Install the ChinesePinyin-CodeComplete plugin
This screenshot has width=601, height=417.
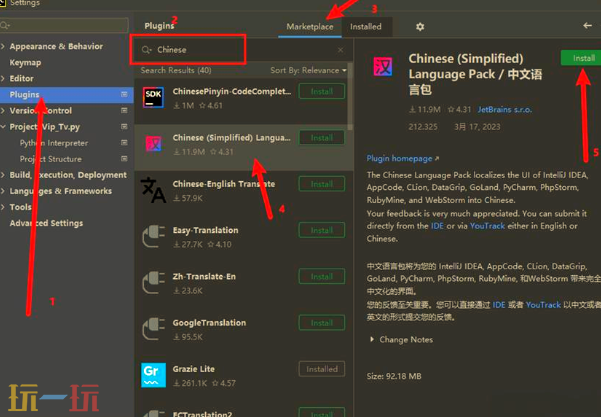[322, 92]
